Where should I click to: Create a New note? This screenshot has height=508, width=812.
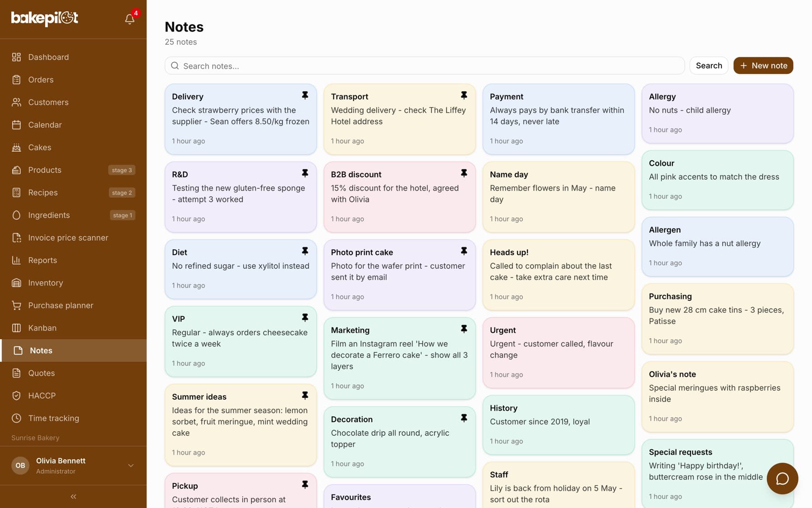pyautogui.click(x=763, y=65)
